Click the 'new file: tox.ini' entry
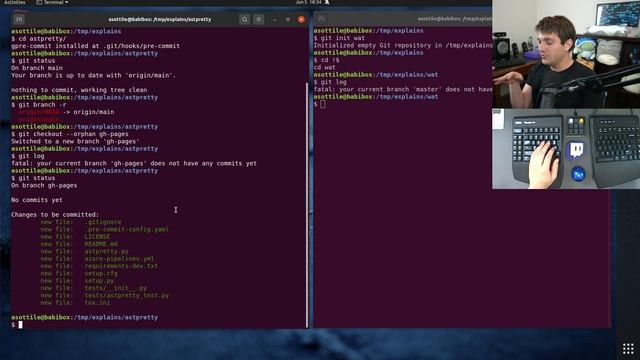Image resolution: width=640 pixels, height=360 pixels. pyautogui.click(x=75, y=303)
